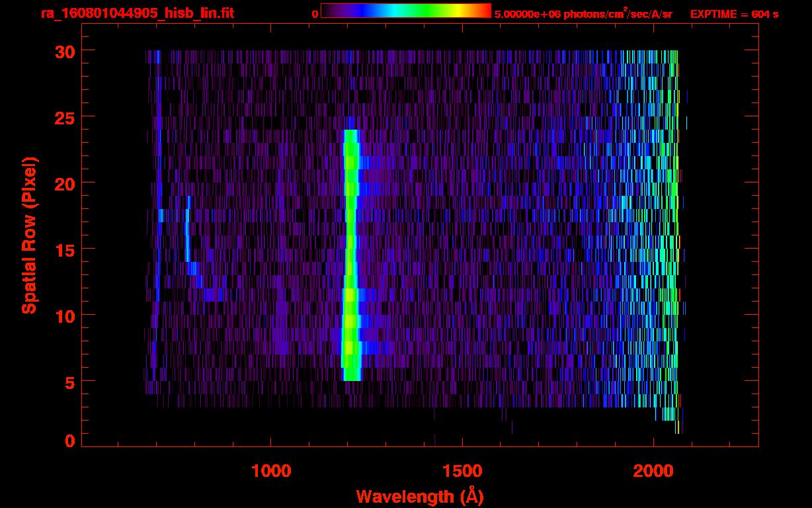
Task: Click the bright green emission line near 1216 Å
Action: 351,255
